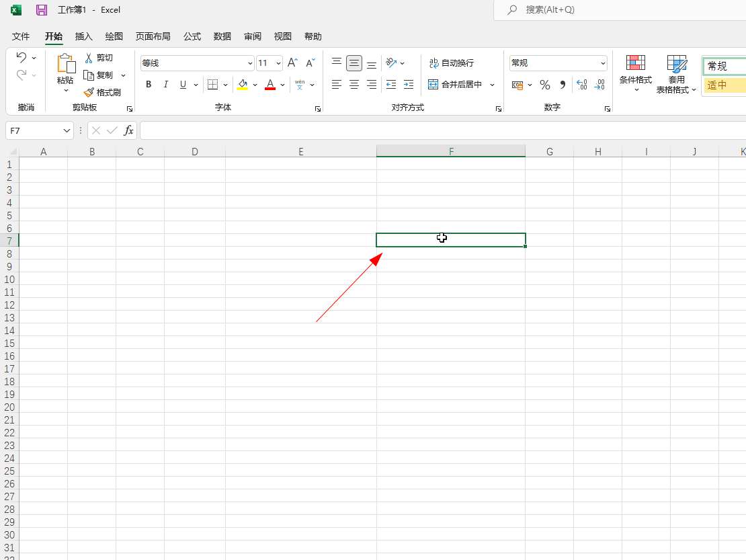Viewport: 746px width, 560px height.
Task: Click the Format Painter (格式刷) icon
Action: (x=89, y=92)
